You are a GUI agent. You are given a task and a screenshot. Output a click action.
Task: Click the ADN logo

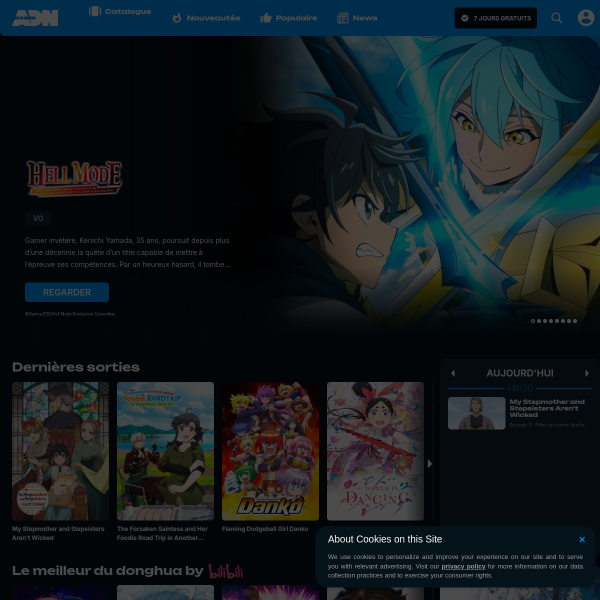click(35, 18)
